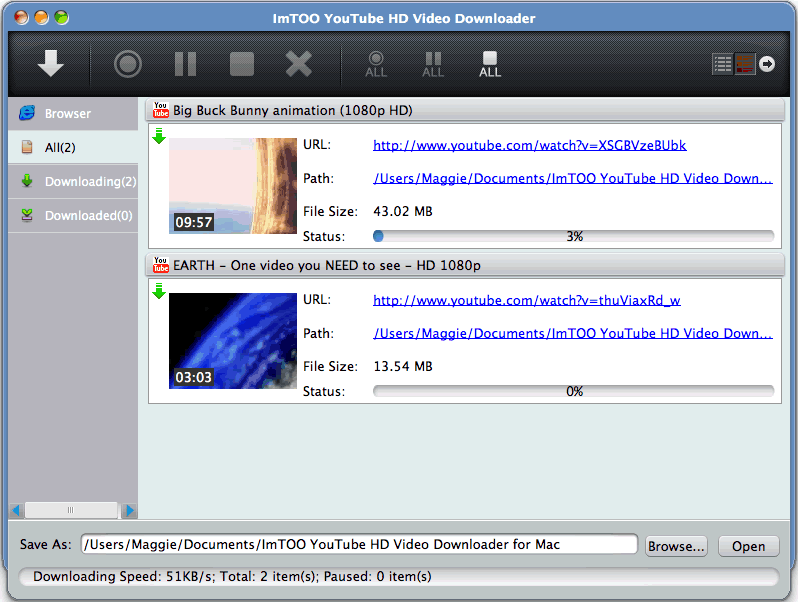Click the 0% progress bar of EARTH video
The image size is (798, 602).
(x=574, y=391)
